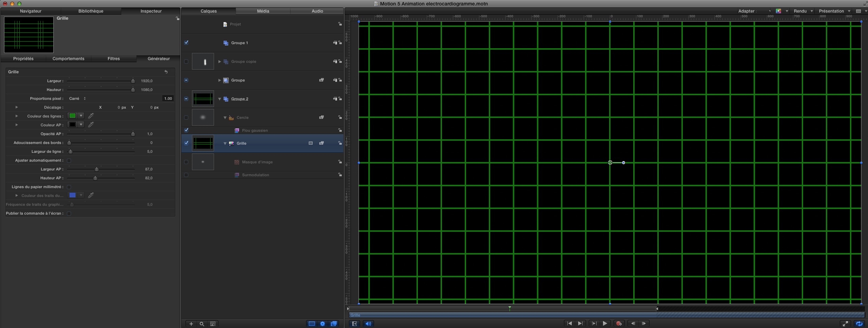Screen dimensions: 868x328
Task: Jump to project start transport button
Action: click(x=569, y=324)
